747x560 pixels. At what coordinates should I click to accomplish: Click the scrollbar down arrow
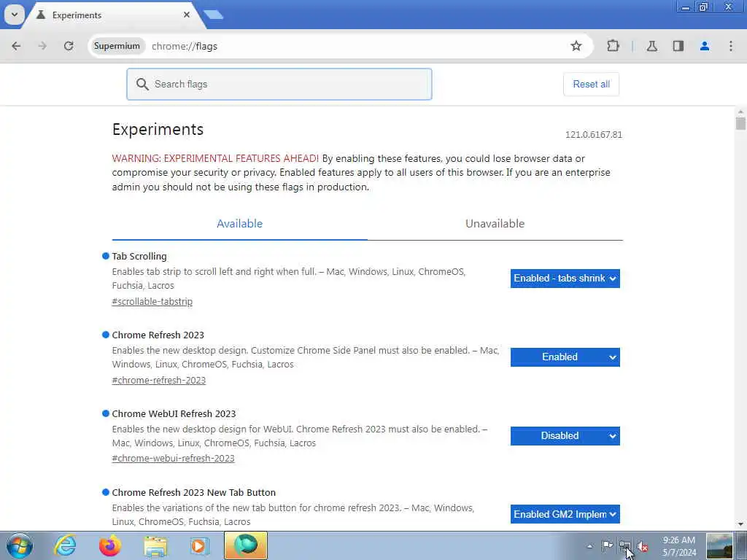(740, 524)
